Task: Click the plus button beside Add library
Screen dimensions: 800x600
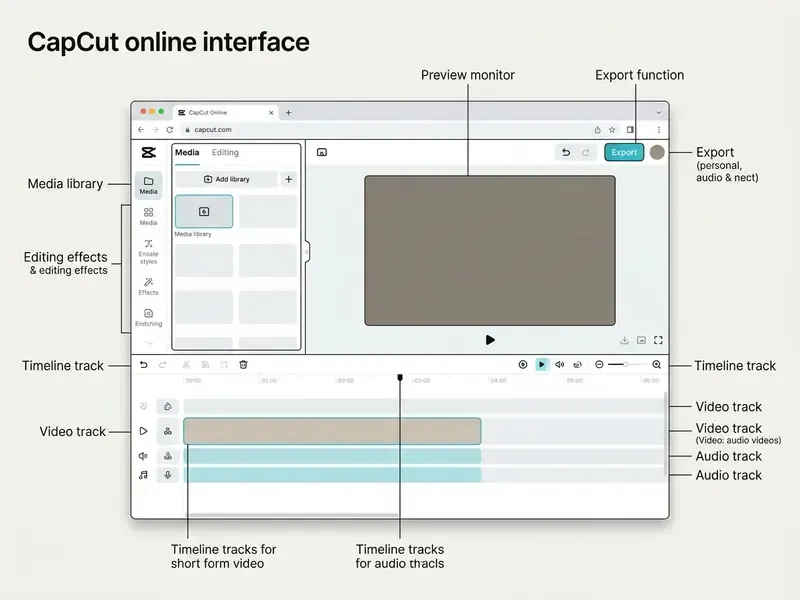Action: click(289, 179)
